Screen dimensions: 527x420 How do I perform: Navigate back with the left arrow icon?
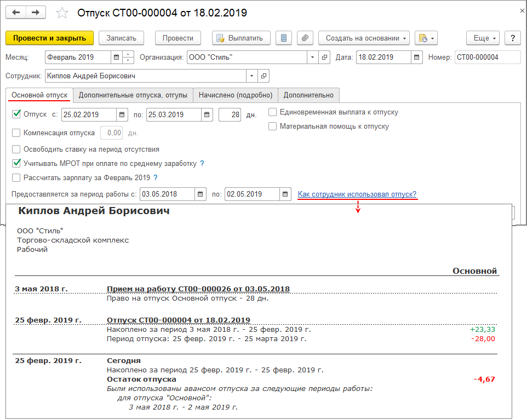pos(16,12)
